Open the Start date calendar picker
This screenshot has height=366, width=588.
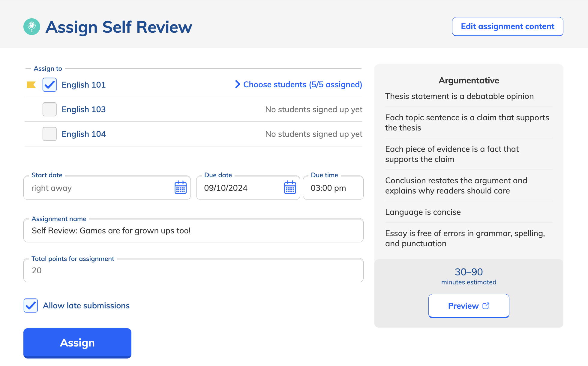[x=180, y=188]
